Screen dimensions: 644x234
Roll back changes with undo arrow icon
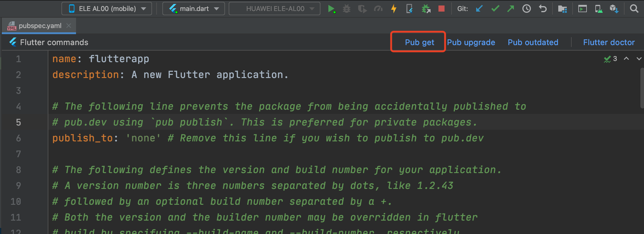pos(543,9)
